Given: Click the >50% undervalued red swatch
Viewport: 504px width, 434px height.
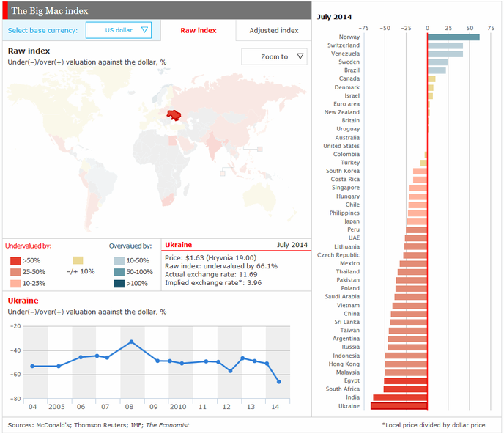Looking at the screenshot, I should (15, 260).
